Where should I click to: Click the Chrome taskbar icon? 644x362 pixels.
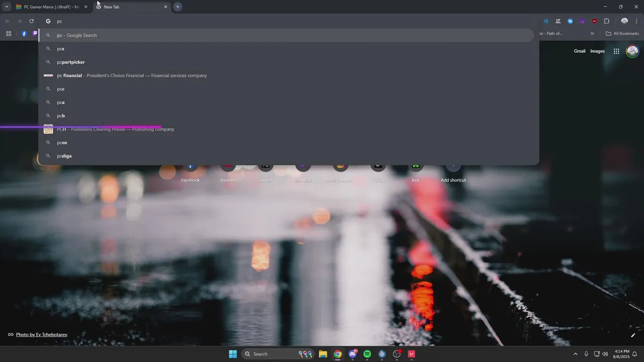click(x=338, y=354)
